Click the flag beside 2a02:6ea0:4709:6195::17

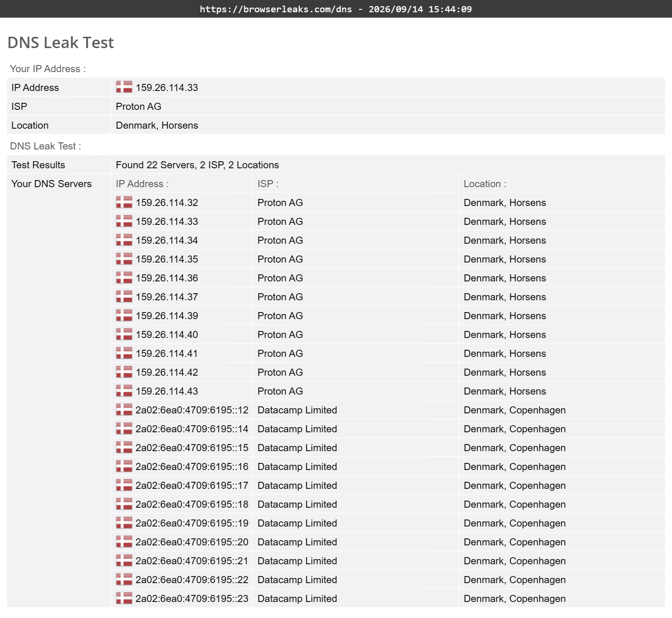tap(124, 485)
